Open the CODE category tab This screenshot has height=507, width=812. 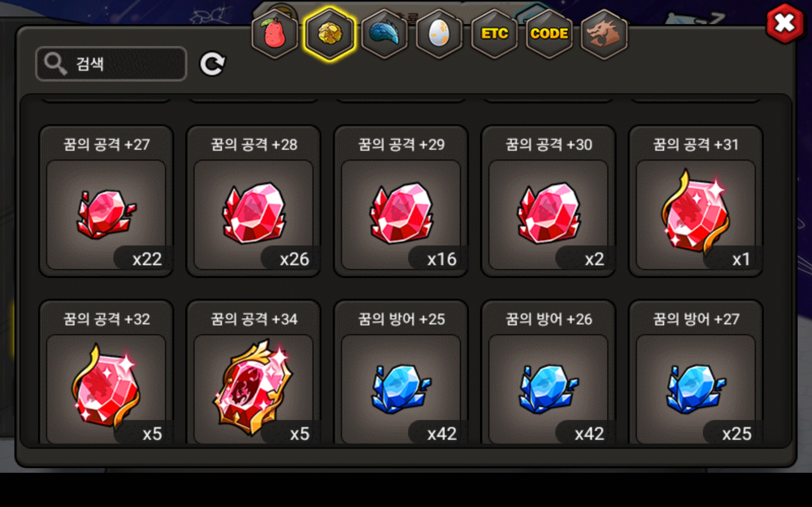(549, 34)
